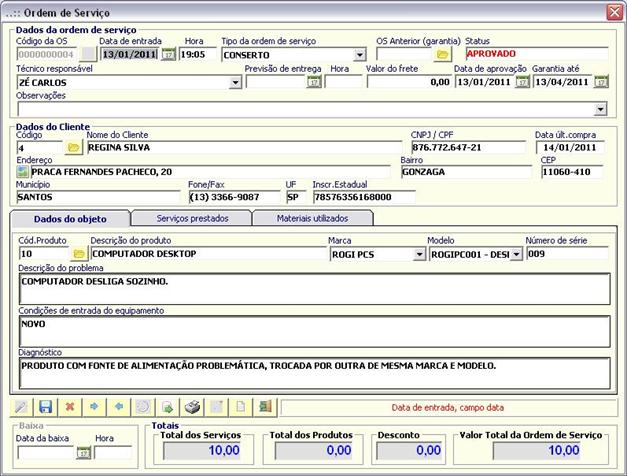Click the Número de série field

point(568,254)
